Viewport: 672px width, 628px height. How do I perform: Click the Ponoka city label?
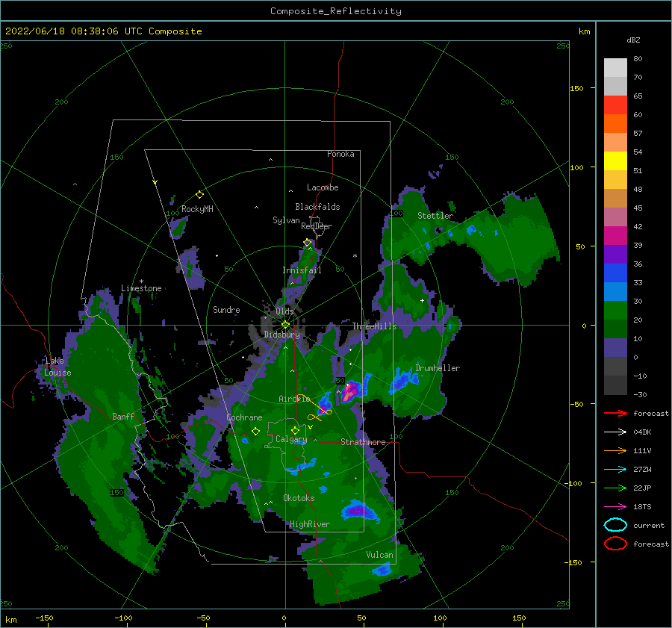point(340,154)
